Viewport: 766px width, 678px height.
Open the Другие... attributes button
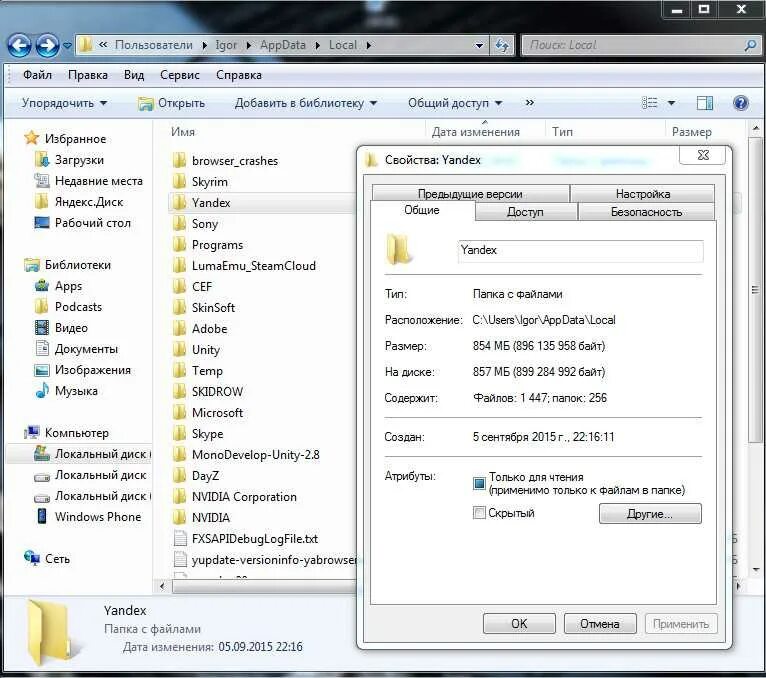click(650, 514)
